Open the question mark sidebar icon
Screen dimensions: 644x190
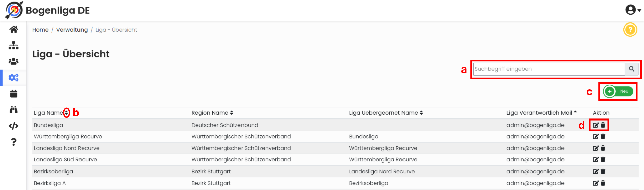(14, 142)
